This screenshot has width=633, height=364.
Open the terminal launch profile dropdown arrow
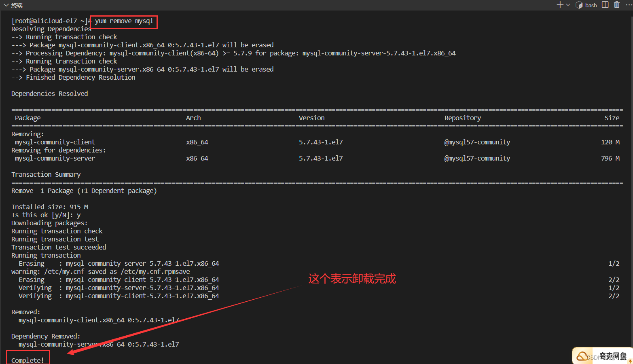568,5
